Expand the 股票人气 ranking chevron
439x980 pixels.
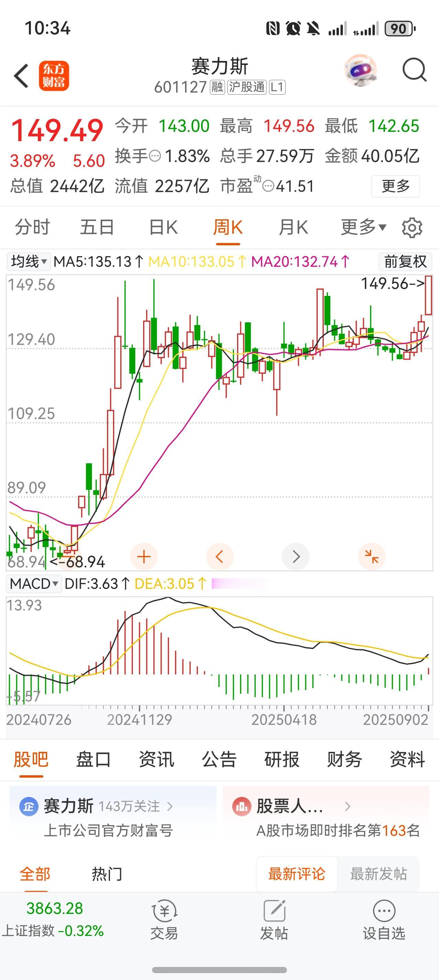(x=347, y=806)
